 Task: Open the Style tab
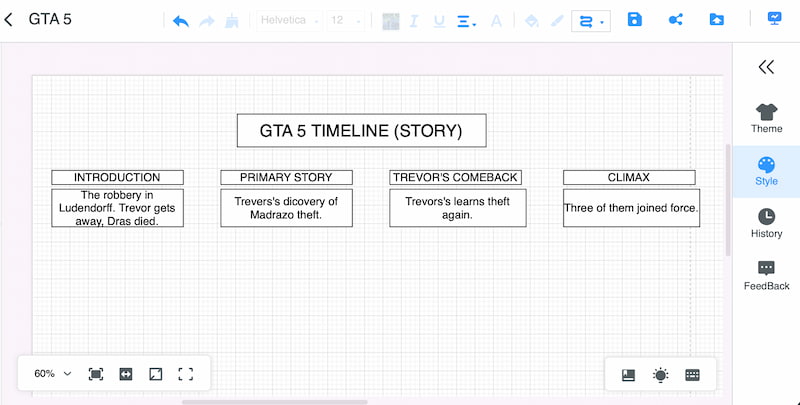click(766, 171)
